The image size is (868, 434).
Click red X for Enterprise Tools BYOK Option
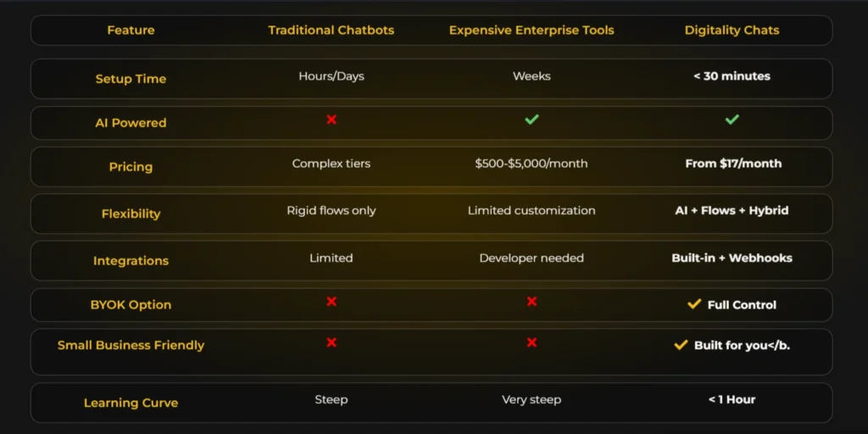click(531, 301)
